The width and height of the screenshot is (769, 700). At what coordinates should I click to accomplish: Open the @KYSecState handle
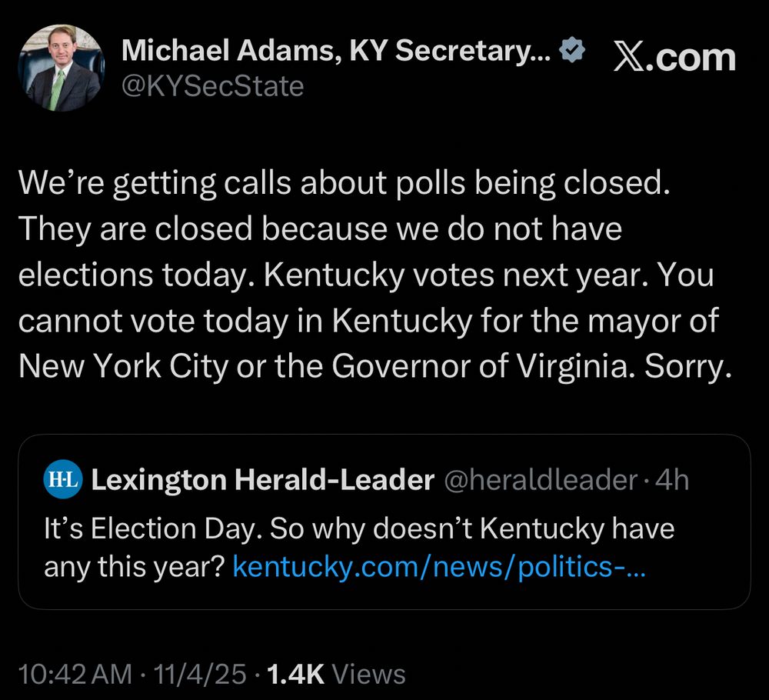pos(213,86)
